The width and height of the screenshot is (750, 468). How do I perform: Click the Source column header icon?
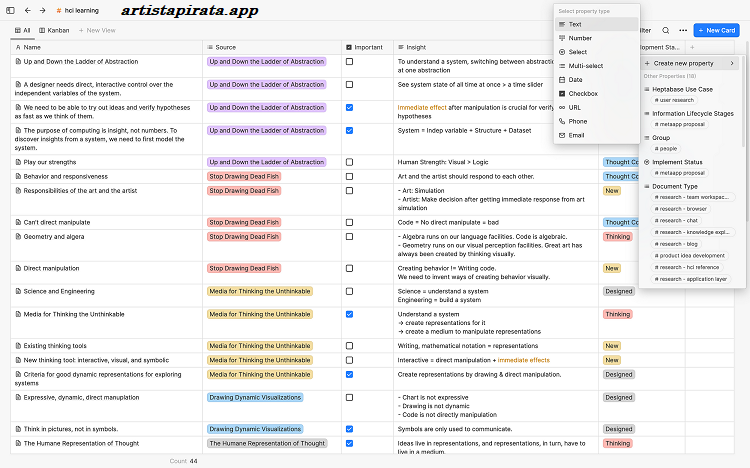pos(210,47)
